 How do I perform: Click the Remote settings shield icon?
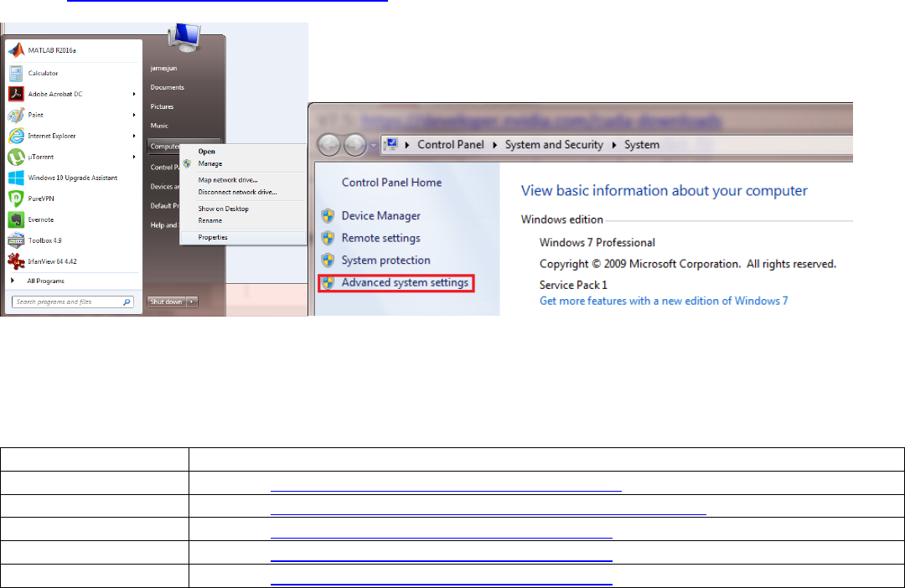328,238
